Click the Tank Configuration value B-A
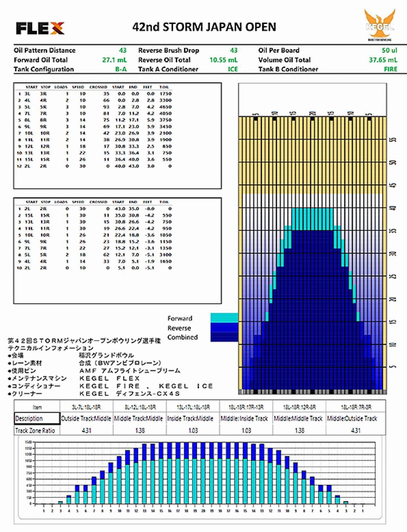Image resolution: width=407 pixels, height=532 pixels. point(121,69)
